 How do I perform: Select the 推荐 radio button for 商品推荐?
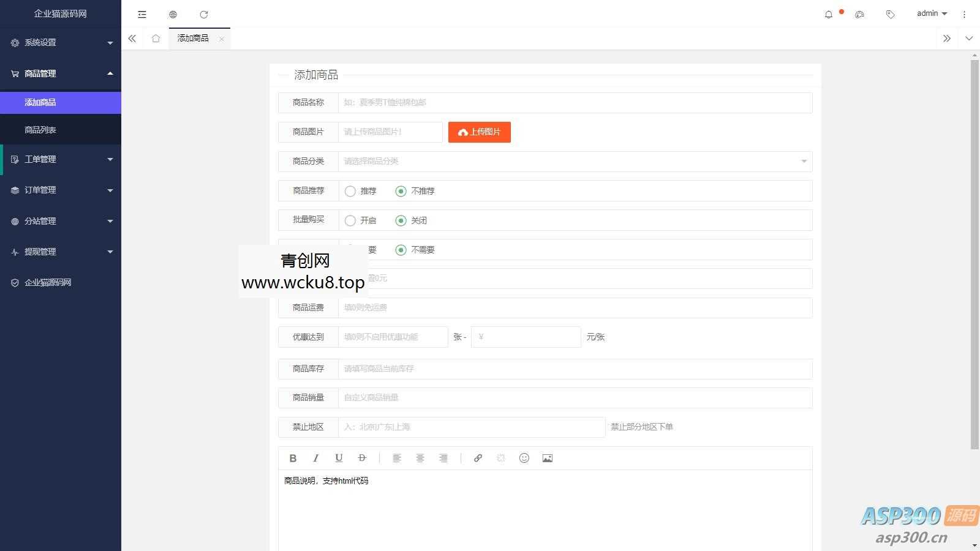[x=350, y=191]
